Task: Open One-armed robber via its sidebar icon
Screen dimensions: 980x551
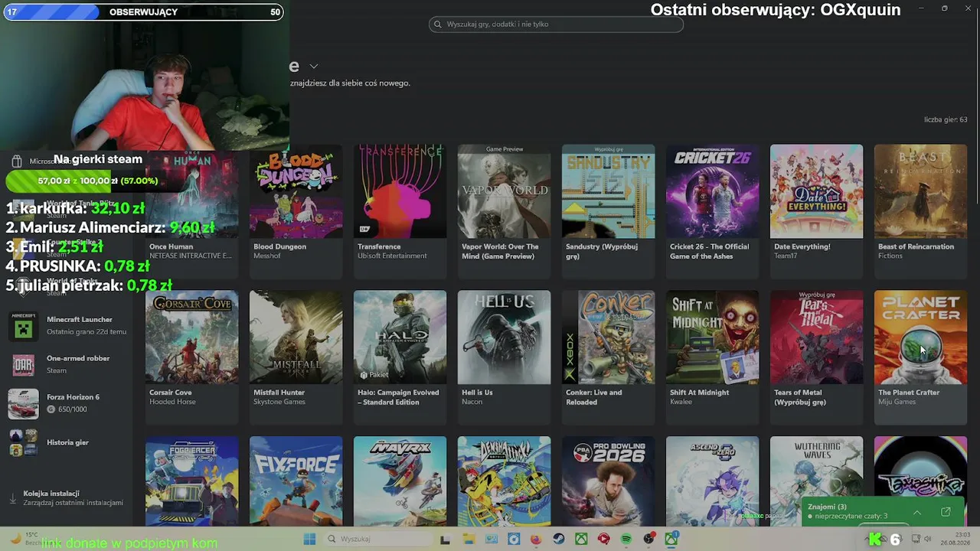Action: [x=23, y=365]
